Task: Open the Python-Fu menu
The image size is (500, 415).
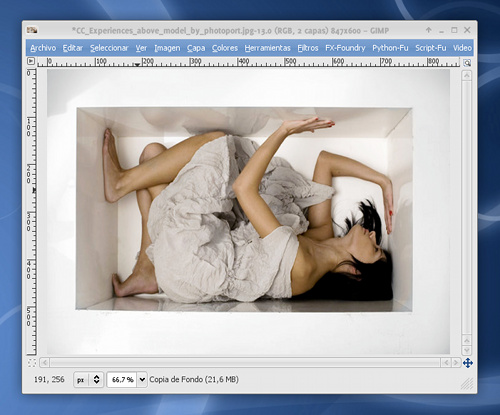Action: (390, 48)
